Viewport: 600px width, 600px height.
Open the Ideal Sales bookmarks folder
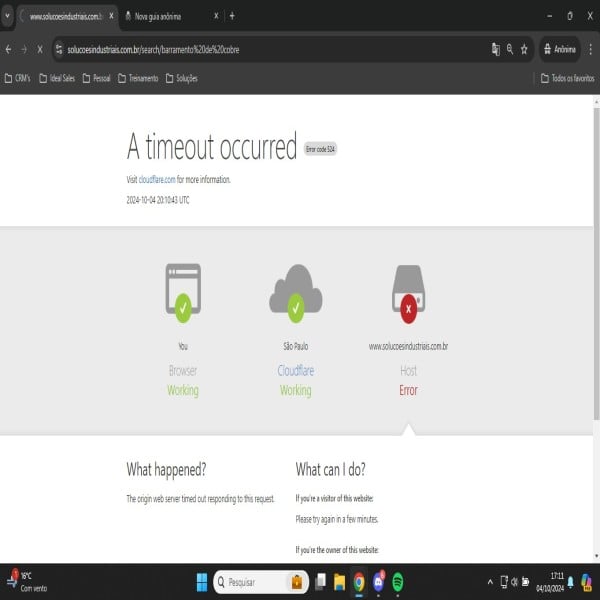pyautogui.click(x=57, y=78)
